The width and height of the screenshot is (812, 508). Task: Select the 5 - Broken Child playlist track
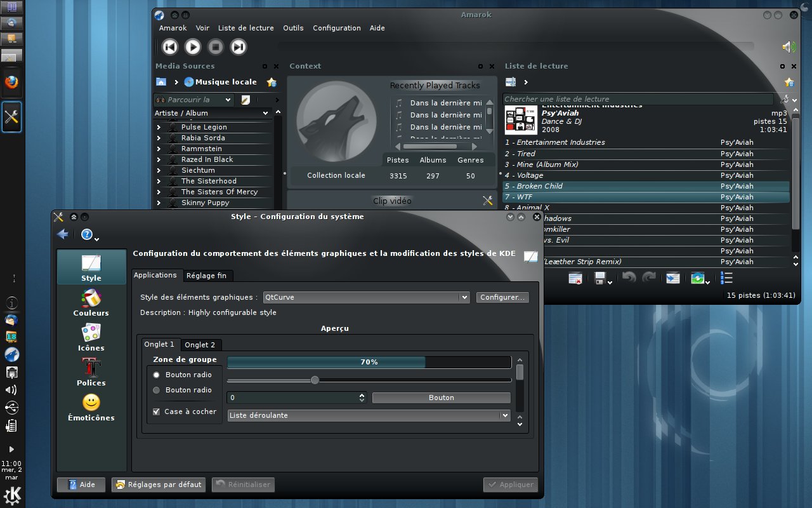click(x=646, y=186)
